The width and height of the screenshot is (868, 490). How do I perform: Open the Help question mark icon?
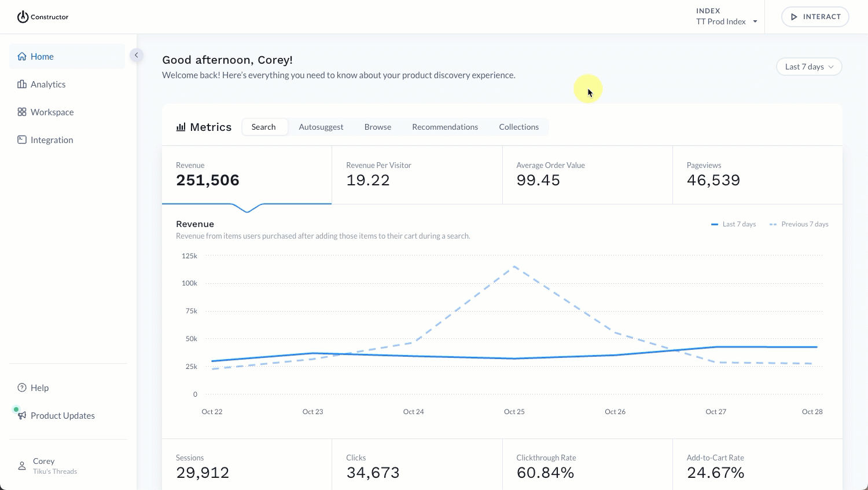click(22, 387)
